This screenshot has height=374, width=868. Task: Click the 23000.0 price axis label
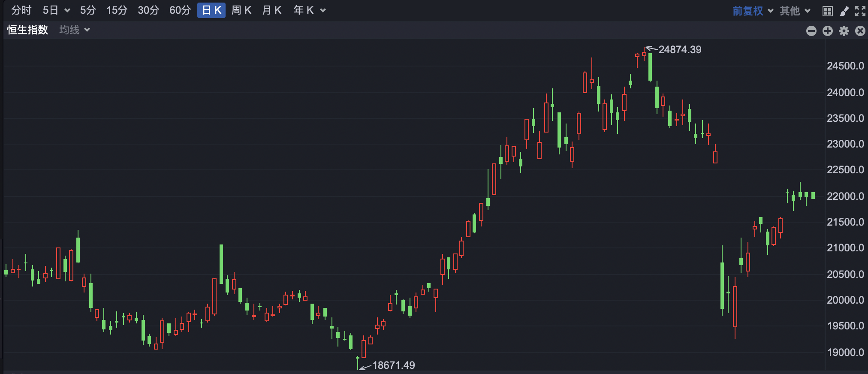845,144
